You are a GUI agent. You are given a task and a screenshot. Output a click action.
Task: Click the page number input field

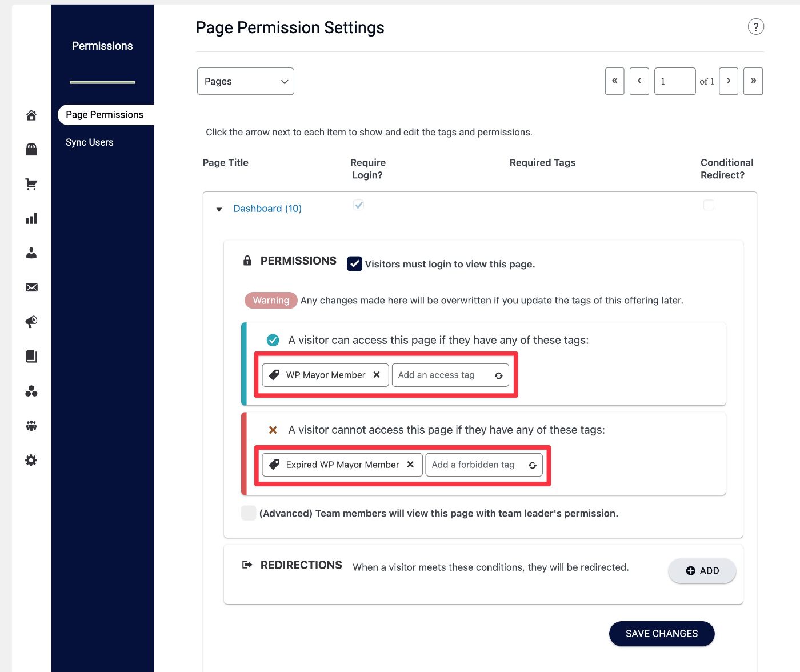(675, 81)
